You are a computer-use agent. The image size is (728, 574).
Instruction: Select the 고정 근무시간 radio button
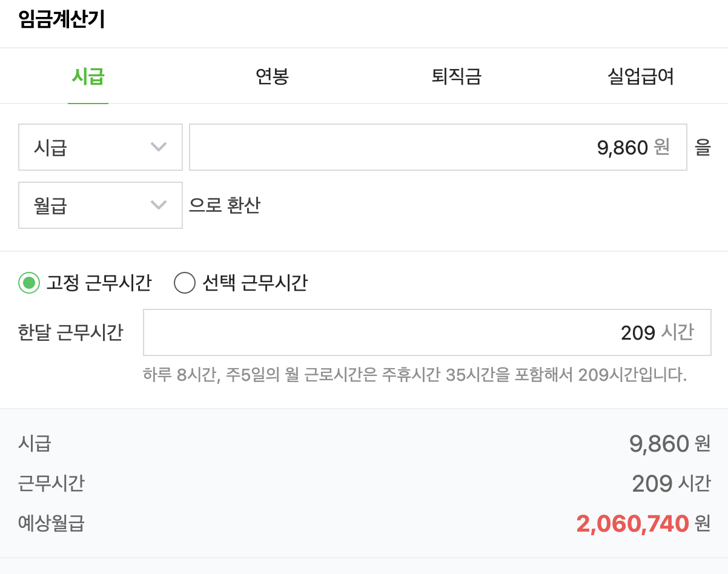pos(25,283)
